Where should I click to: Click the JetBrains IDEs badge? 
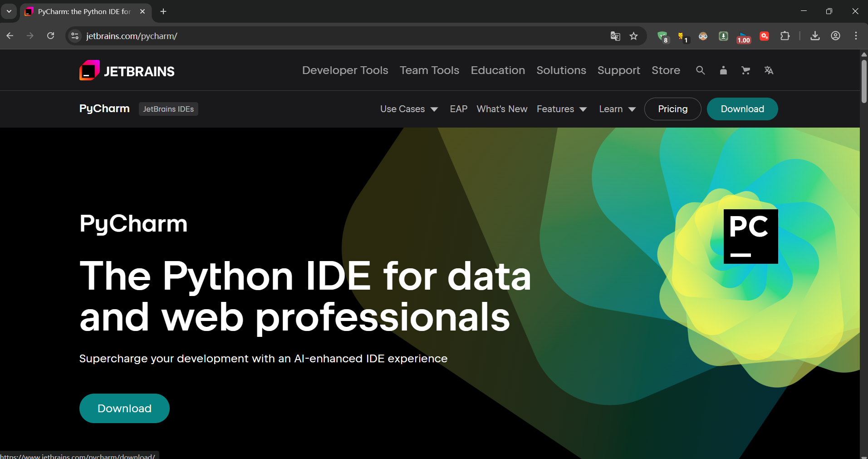point(168,109)
